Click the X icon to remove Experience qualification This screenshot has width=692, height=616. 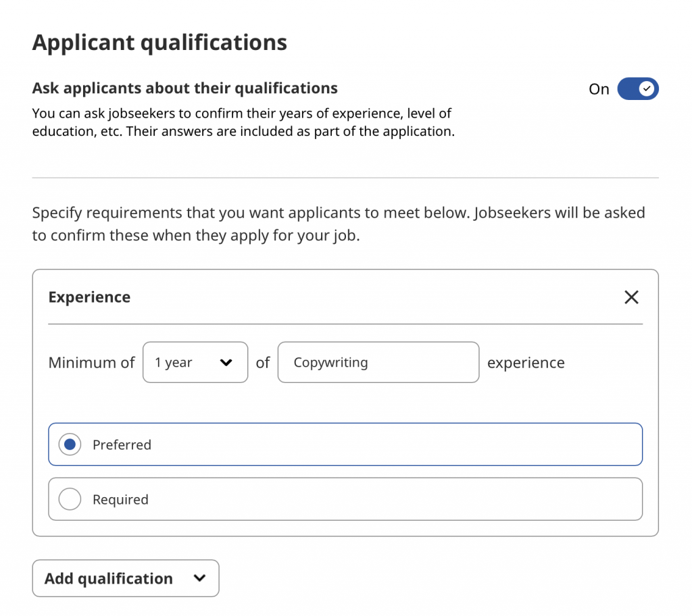click(x=631, y=297)
